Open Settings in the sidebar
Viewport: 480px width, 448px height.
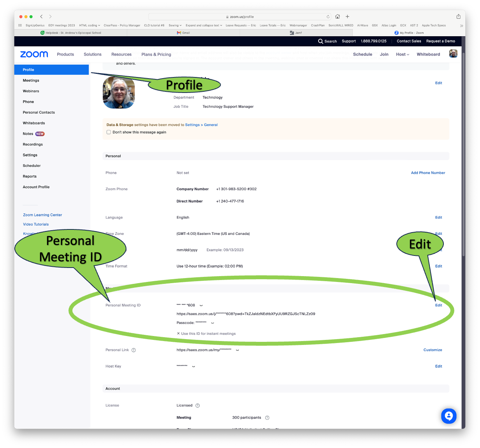pos(30,155)
